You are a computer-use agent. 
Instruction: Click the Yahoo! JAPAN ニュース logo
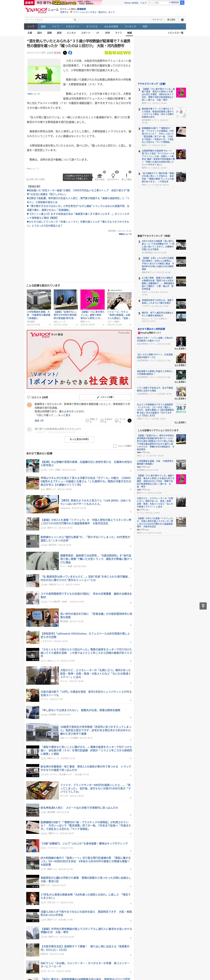pyautogui.click(x=42, y=10)
